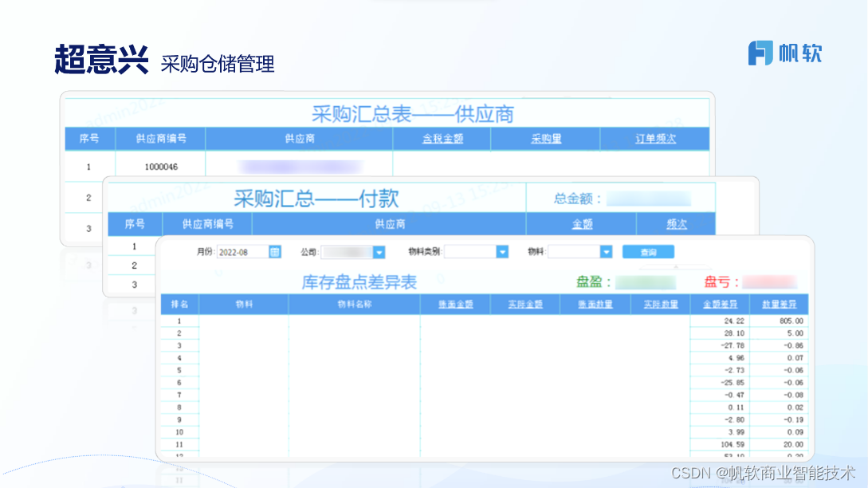Sort supplier table by 含税金额
This screenshot has width=868, height=488.
[442, 139]
